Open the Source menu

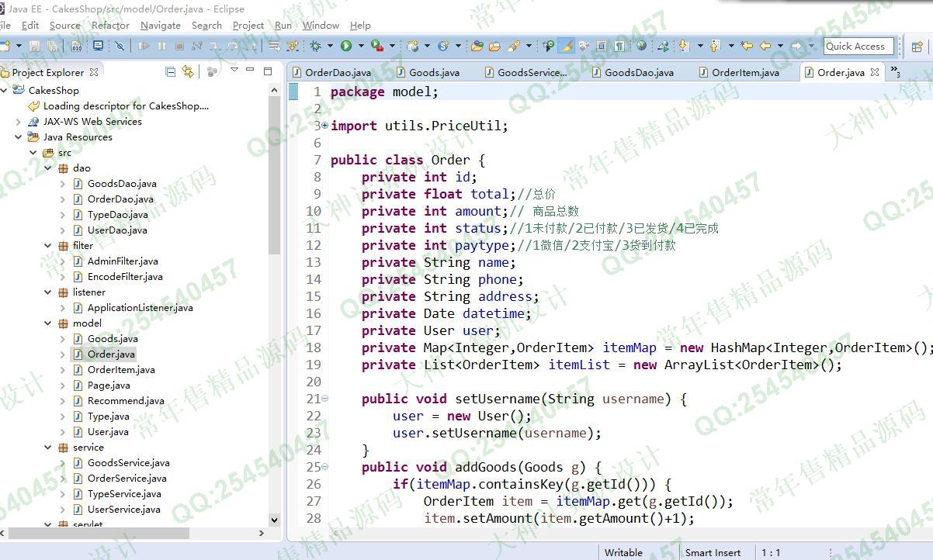[64, 25]
